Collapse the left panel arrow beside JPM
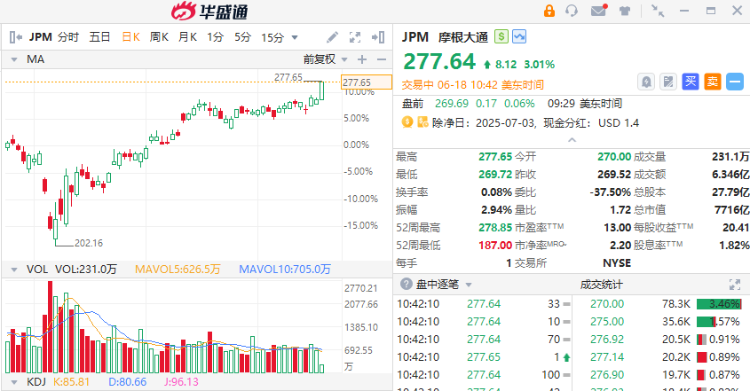This screenshot has width=750, height=391. (x=16, y=37)
